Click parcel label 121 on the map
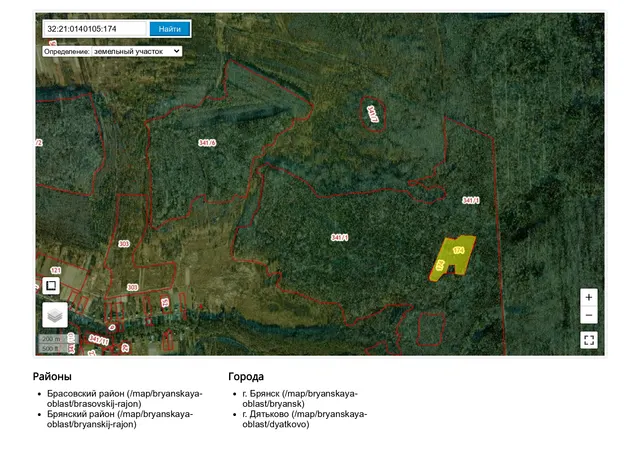Viewport: 640px width, 452px height. click(x=56, y=270)
